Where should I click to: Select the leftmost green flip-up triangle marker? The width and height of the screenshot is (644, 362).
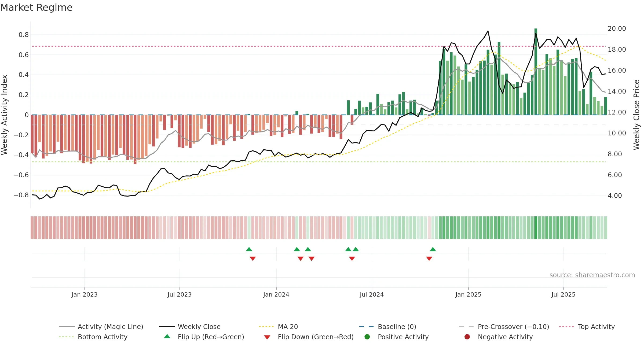[x=249, y=249]
